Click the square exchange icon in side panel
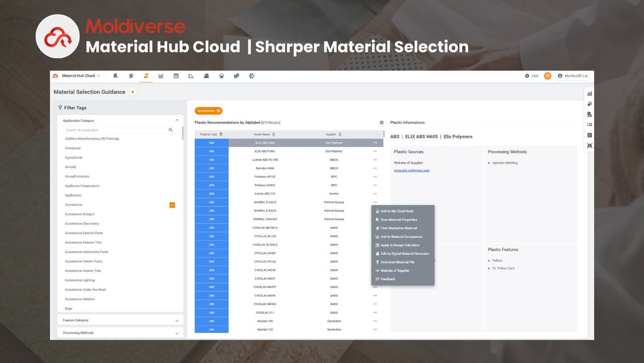This screenshot has height=363, width=644. tap(590, 135)
